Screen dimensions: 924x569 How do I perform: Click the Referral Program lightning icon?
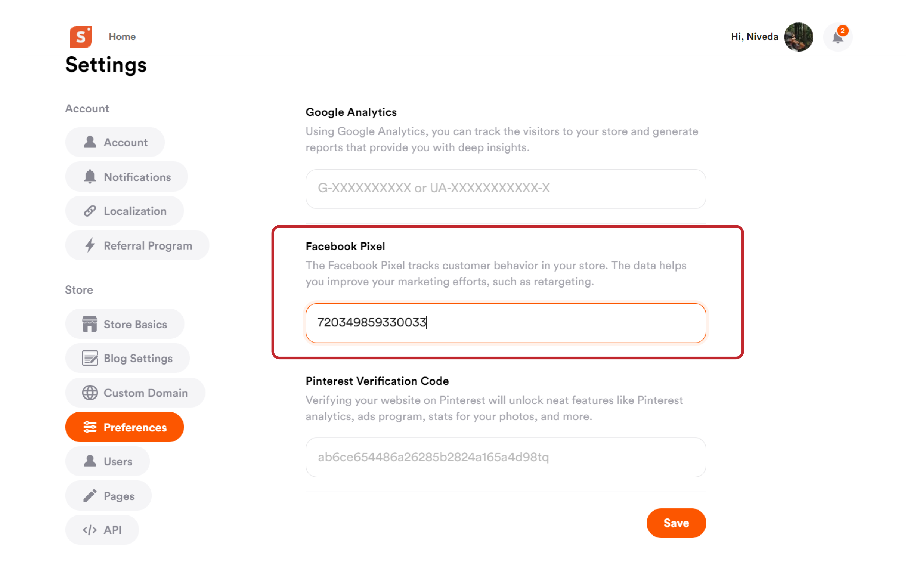tap(90, 245)
